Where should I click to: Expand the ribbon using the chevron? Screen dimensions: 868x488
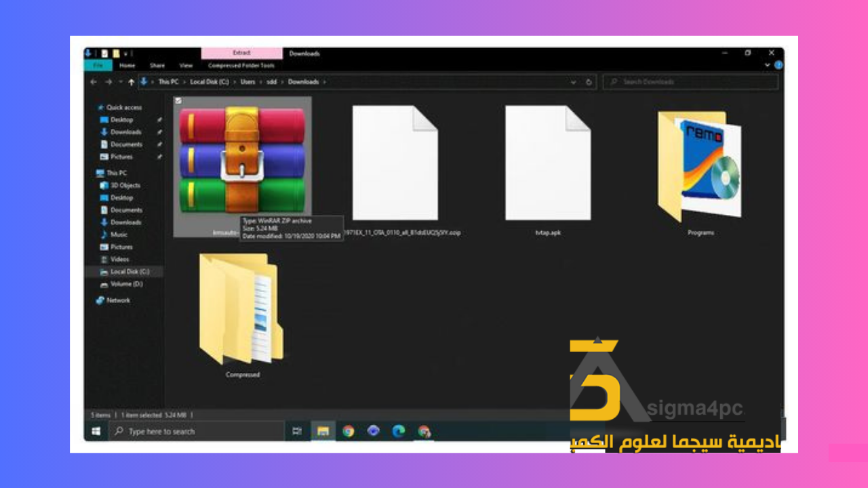tap(768, 65)
